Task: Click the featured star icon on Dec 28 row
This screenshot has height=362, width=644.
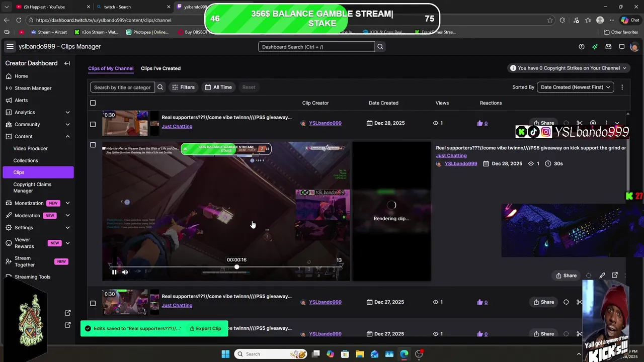Action: click(x=593, y=123)
